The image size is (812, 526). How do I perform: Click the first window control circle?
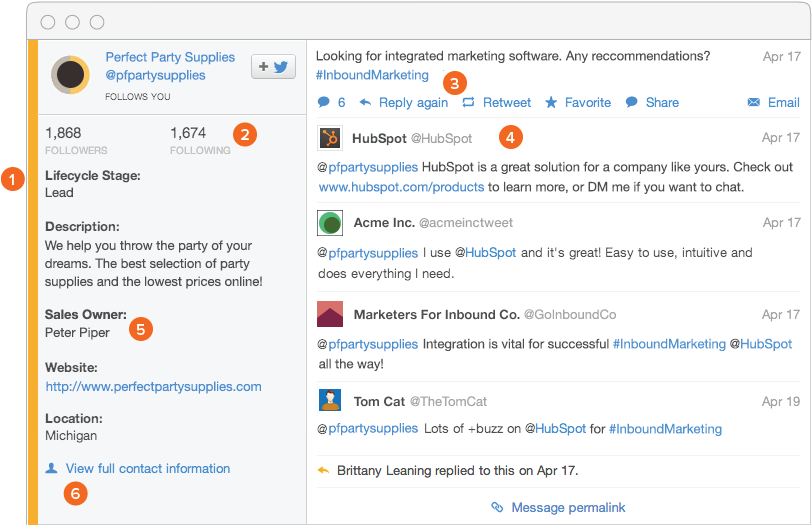pos(48,22)
